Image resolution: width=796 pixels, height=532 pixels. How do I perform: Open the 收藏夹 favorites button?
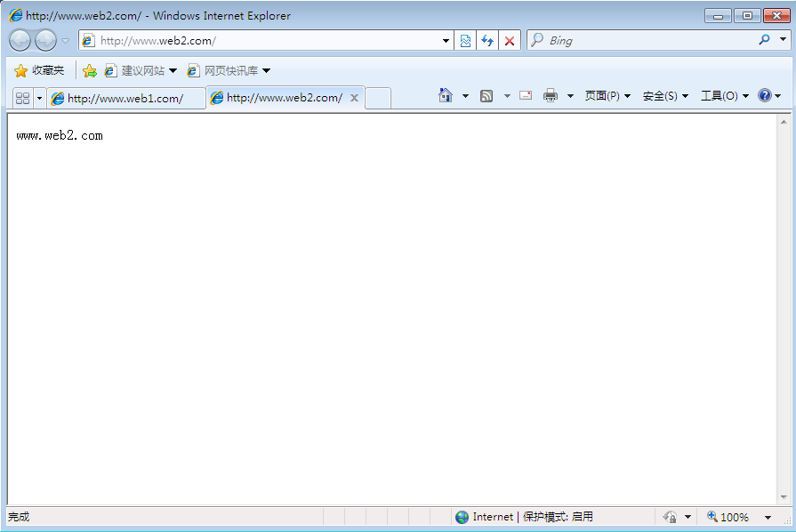pos(39,70)
